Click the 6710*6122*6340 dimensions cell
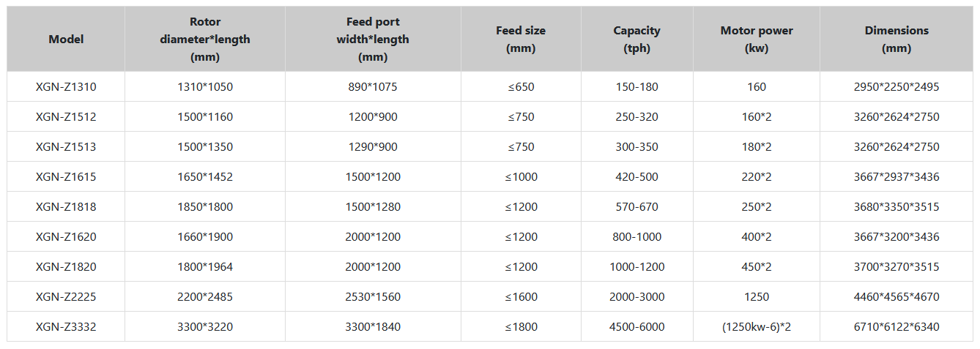This screenshot has height=349, width=980. [x=897, y=327]
